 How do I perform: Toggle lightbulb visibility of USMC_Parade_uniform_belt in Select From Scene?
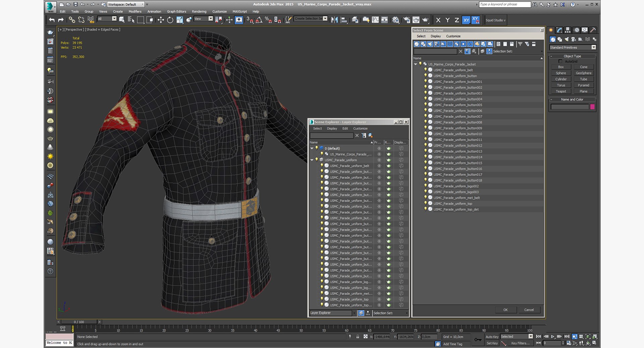pos(425,70)
